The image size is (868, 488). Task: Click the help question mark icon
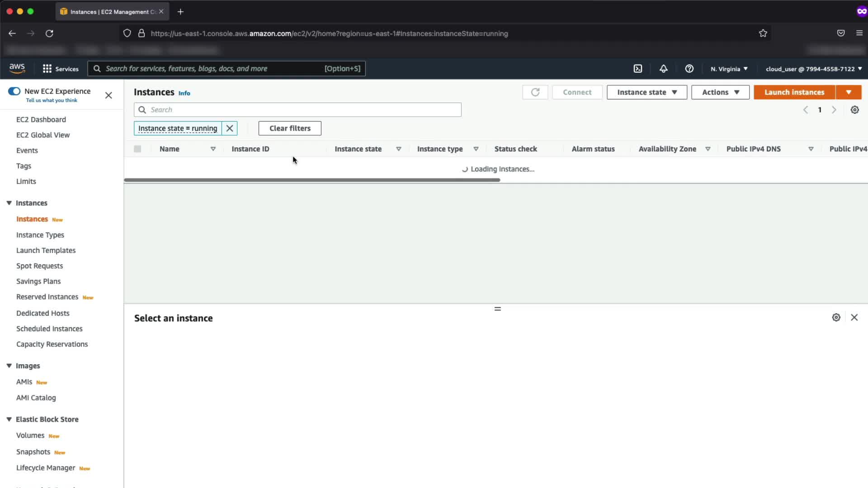(689, 69)
